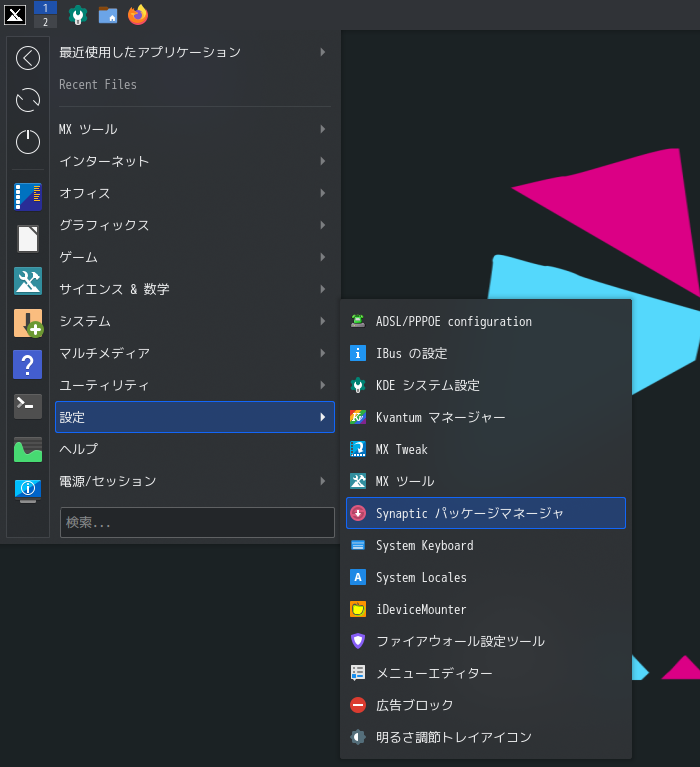Open System Keyboard settings
Screen dimensions: 700x767
point(486,545)
